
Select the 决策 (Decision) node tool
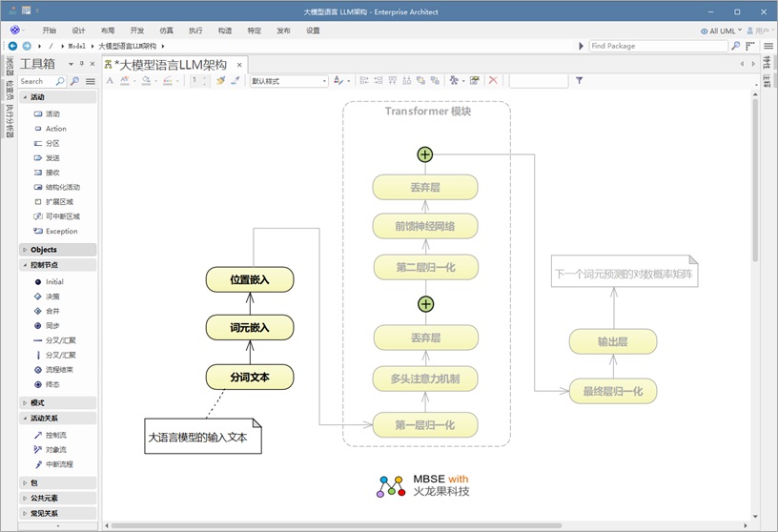coord(51,297)
